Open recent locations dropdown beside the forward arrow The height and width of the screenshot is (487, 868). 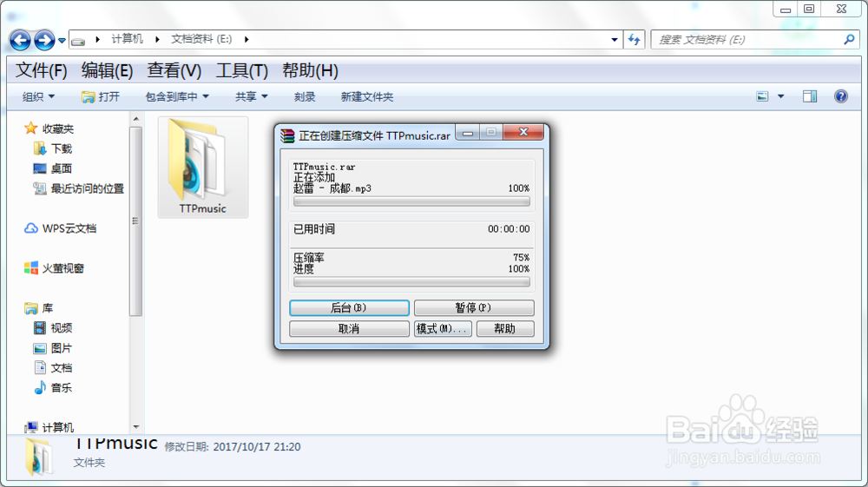point(62,41)
